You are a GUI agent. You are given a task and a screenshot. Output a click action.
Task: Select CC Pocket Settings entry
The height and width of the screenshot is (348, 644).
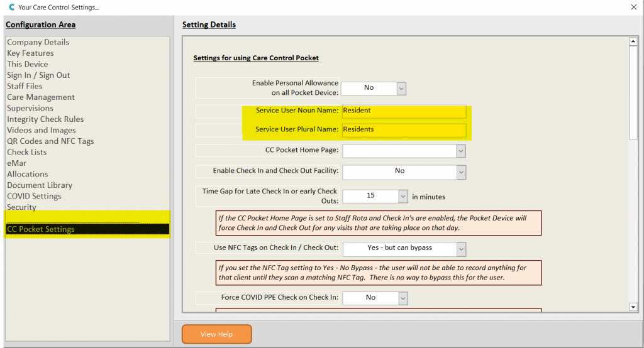[x=87, y=229]
